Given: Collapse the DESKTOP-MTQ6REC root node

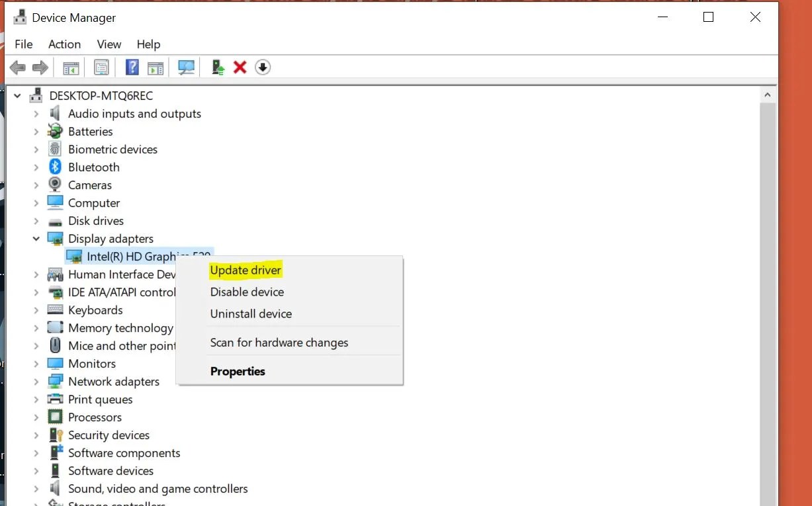Looking at the screenshot, I should [x=18, y=96].
